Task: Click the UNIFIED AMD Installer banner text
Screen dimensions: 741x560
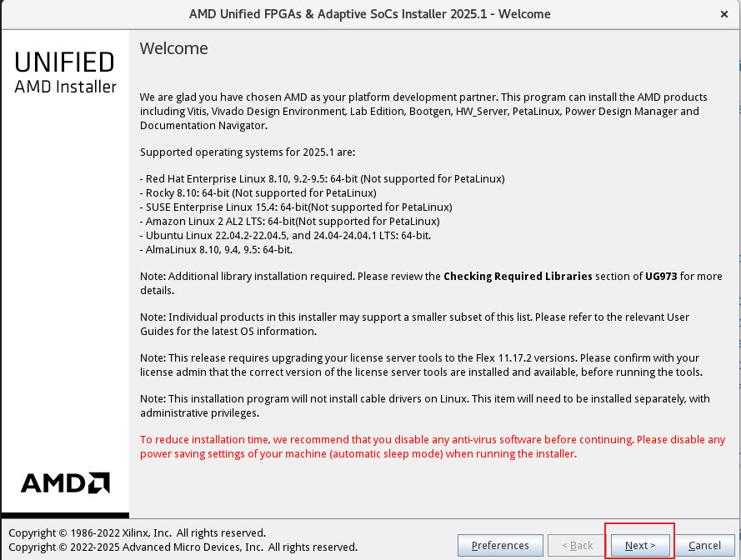Action: pyautogui.click(x=65, y=72)
